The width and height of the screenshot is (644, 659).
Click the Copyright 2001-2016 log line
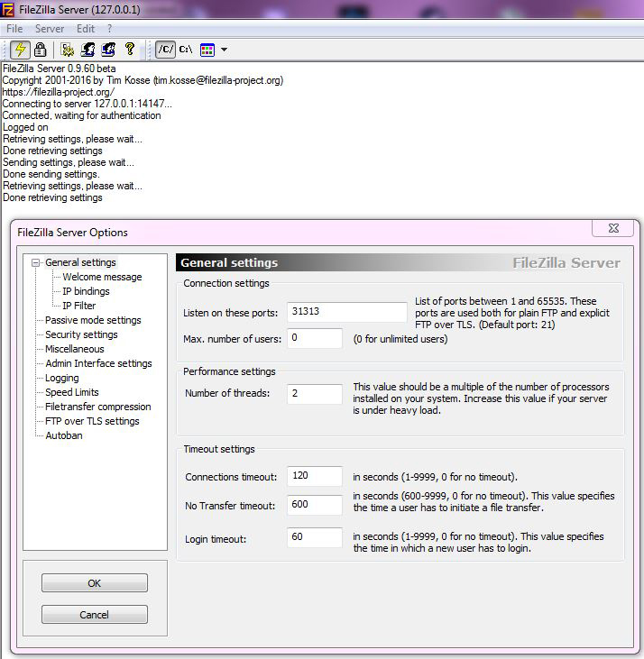[143, 80]
